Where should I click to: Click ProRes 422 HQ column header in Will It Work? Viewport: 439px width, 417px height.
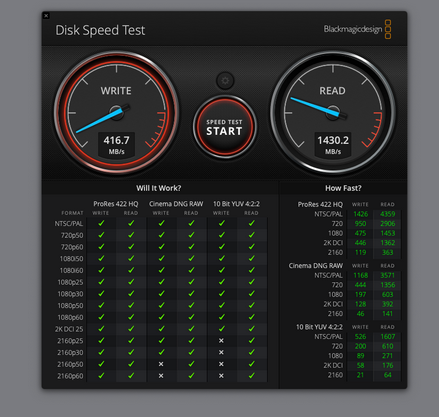coord(116,204)
